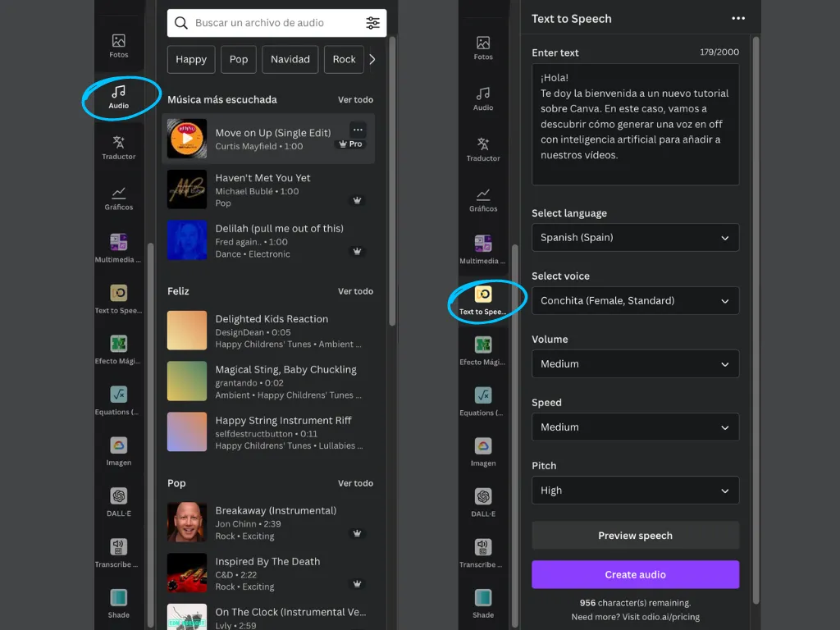
Task: Open Fotos in the left panel sidebar
Action: tap(118, 46)
